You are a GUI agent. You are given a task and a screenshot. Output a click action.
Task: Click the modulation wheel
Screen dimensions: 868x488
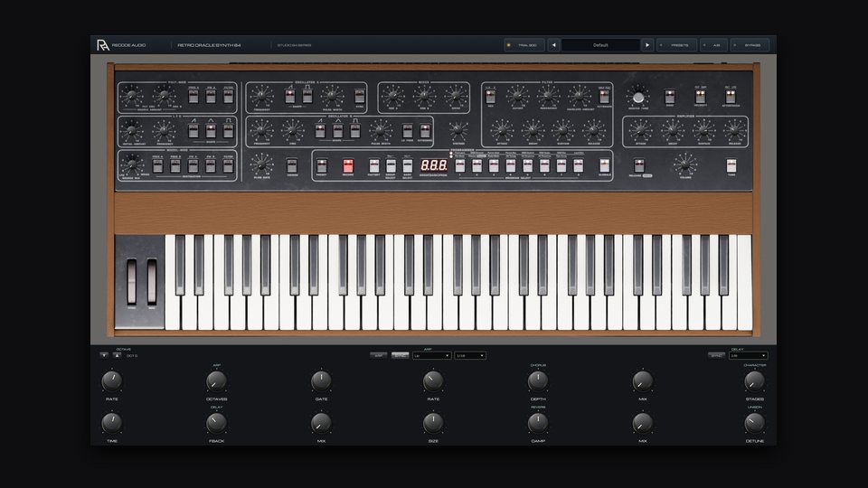coord(151,282)
